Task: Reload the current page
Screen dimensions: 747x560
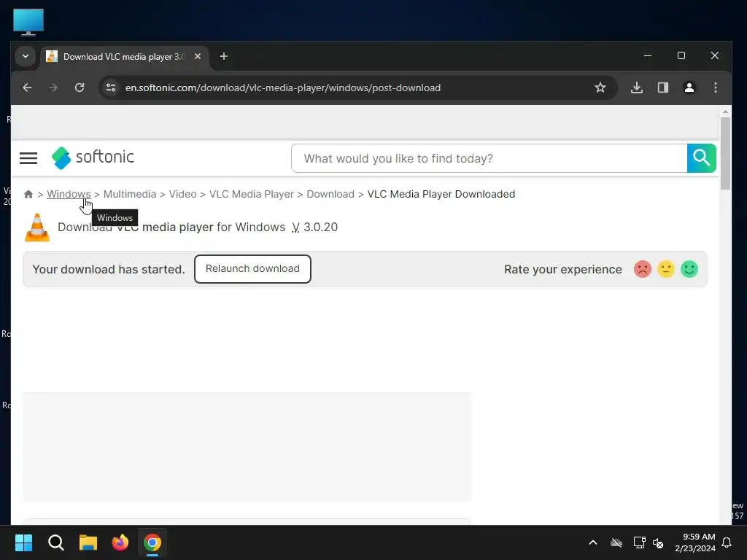Action: 80,87
